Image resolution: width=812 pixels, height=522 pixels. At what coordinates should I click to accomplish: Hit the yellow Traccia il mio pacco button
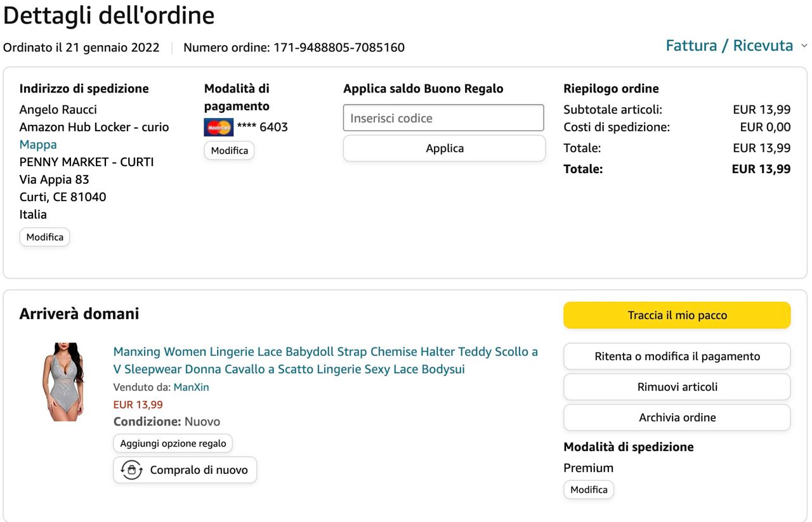[x=677, y=315]
